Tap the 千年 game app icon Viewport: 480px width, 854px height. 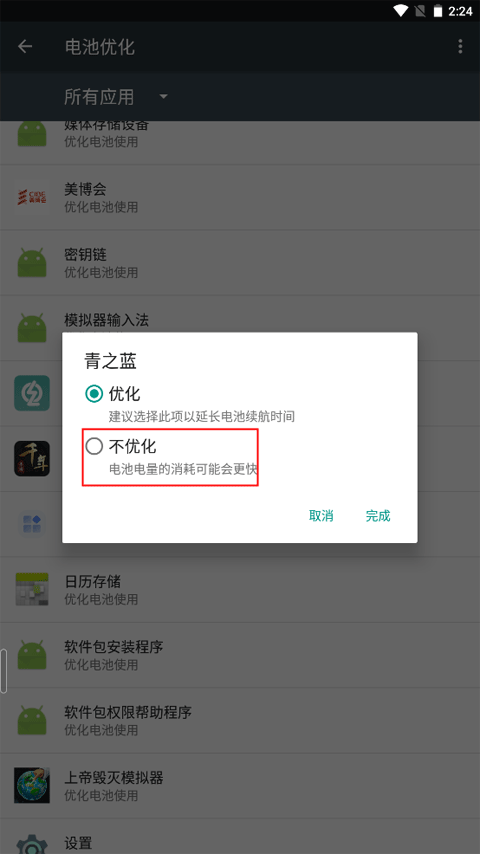tap(32, 459)
